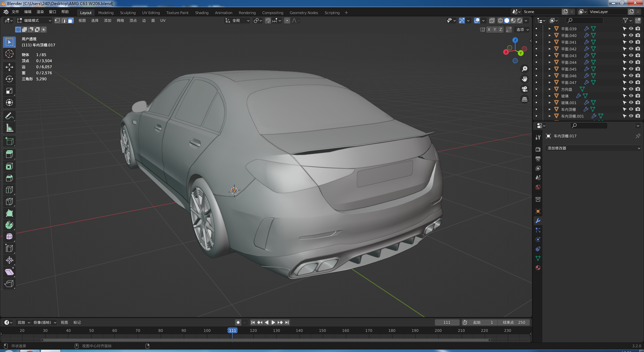
Task: Activate the Extrude Region tool
Action: pyautogui.click(x=9, y=155)
